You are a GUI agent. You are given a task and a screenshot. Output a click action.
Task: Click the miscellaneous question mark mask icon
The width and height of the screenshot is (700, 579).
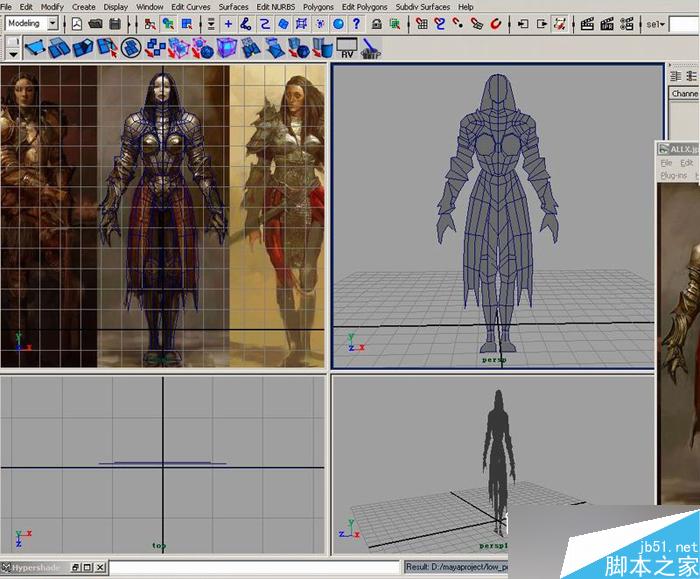(x=356, y=24)
